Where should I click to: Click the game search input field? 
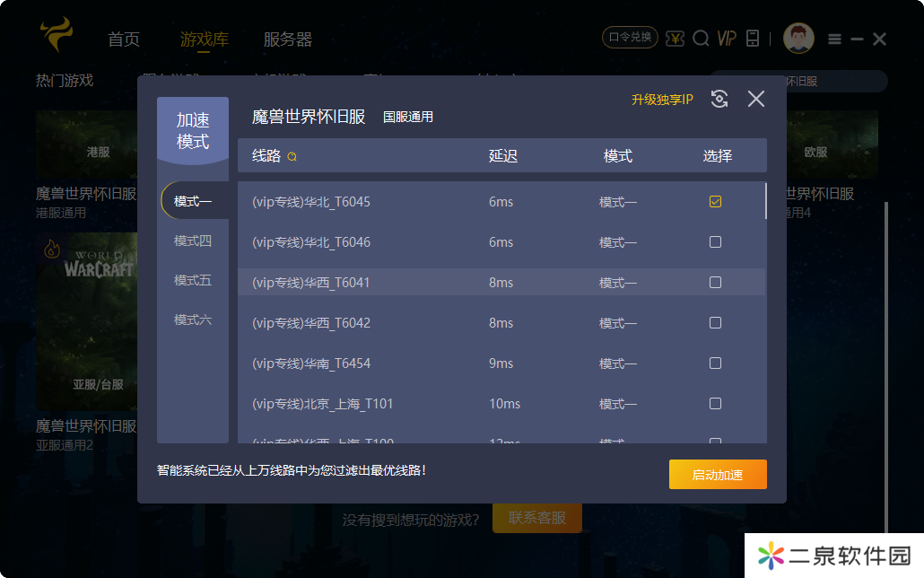tap(798, 81)
